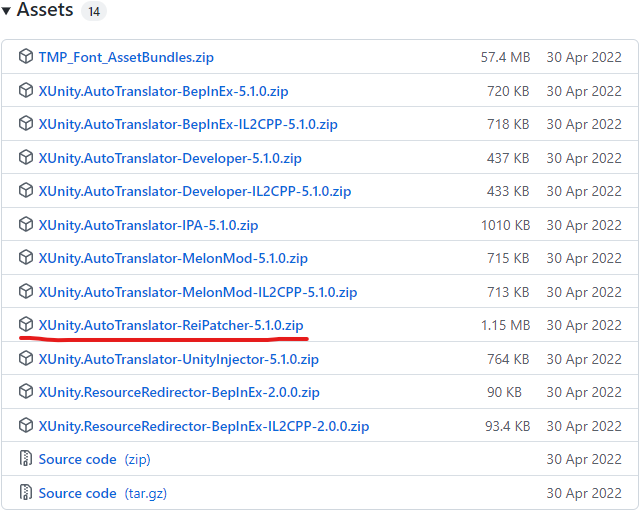
Task: Click the Assets count badge showing 14
Action: coord(93,12)
